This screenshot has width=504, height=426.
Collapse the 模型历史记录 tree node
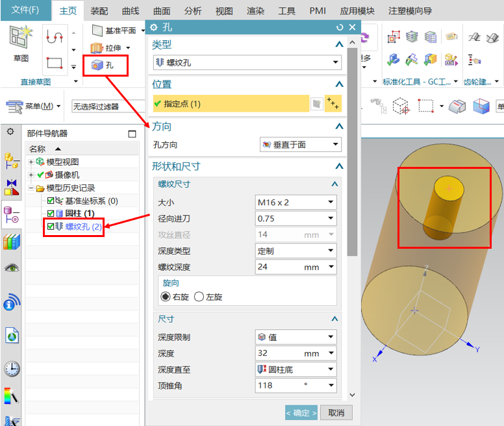pyautogui.click(x=31, y=188)
